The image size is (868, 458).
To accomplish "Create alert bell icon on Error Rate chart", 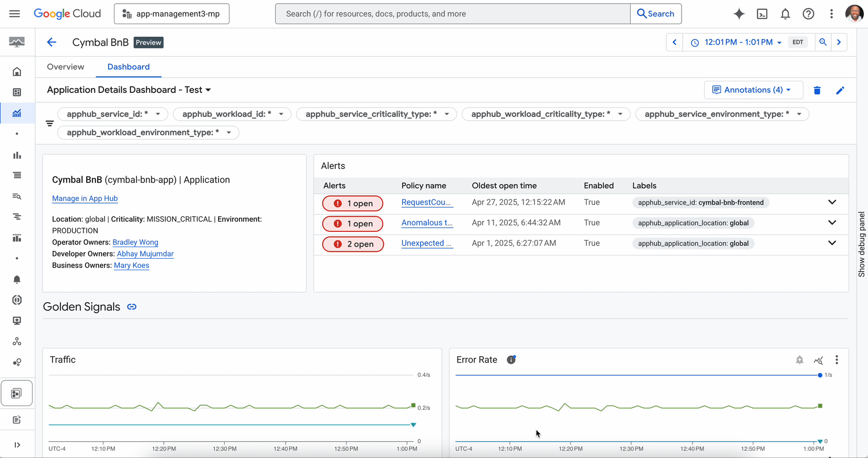I will [799, 360].
